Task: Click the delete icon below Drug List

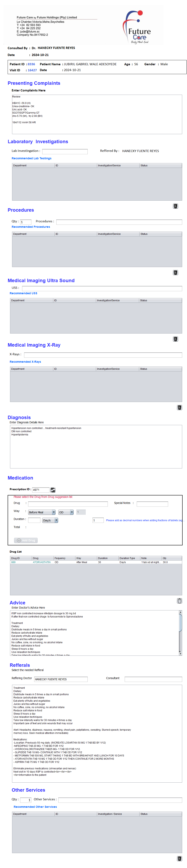Action: click(179, 600)
